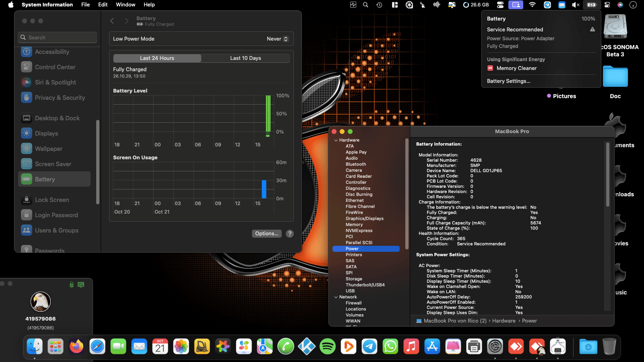Open the File menu
This screenshot has height=362, width=644.
[x=85, y=5]
